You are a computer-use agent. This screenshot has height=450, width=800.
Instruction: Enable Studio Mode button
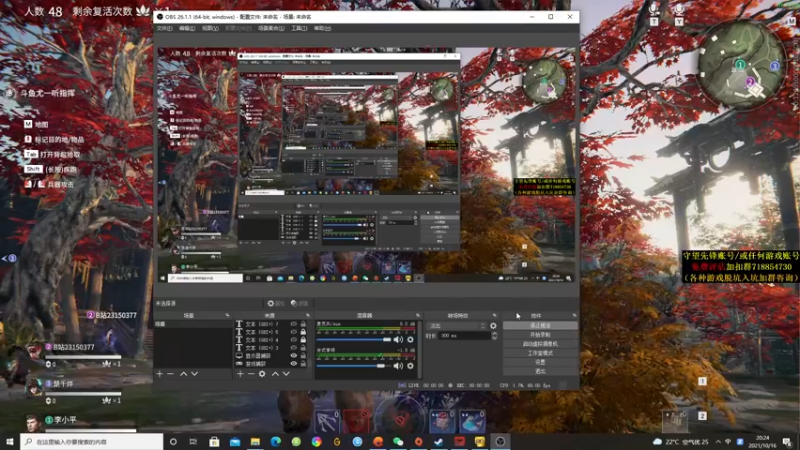pos(540,353)
